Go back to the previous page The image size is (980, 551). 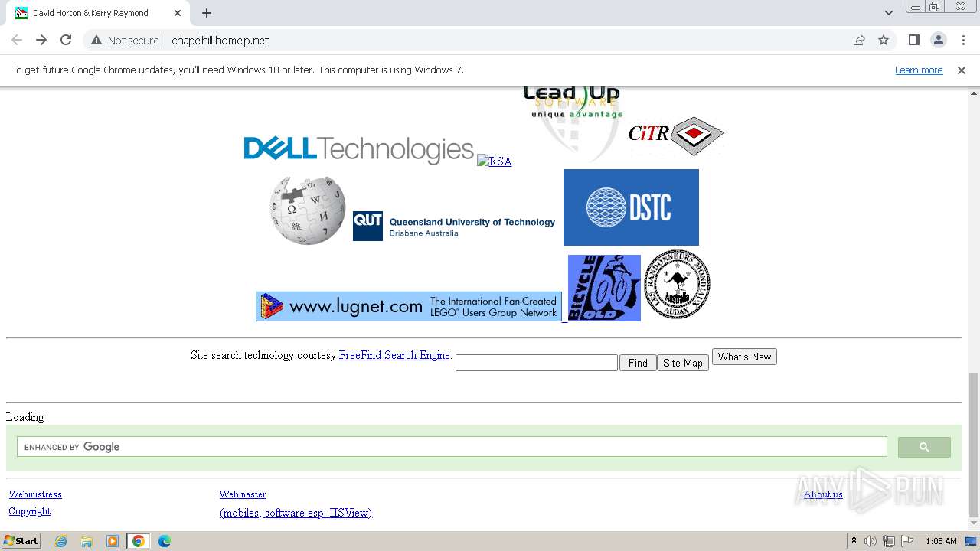point(17,40)
